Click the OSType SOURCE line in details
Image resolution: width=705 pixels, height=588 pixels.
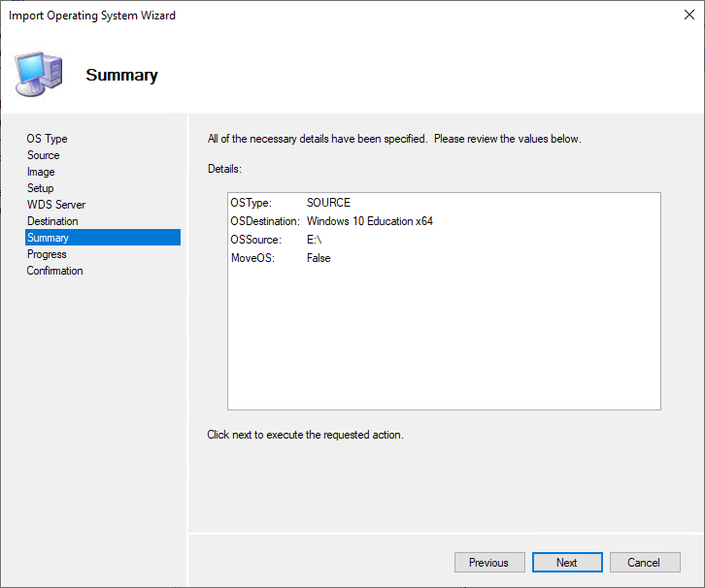tap(291, 203)
